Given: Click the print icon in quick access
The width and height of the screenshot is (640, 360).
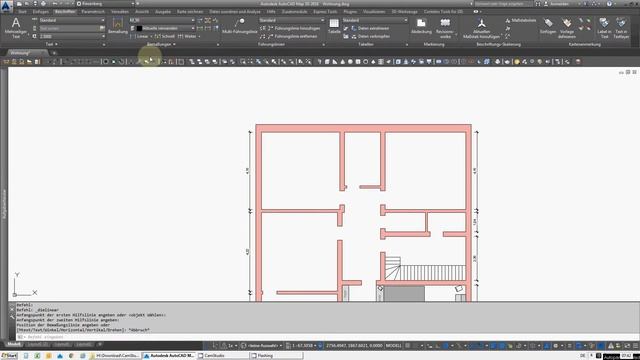Looking at the screenshot, I should (x=43, y=4).
